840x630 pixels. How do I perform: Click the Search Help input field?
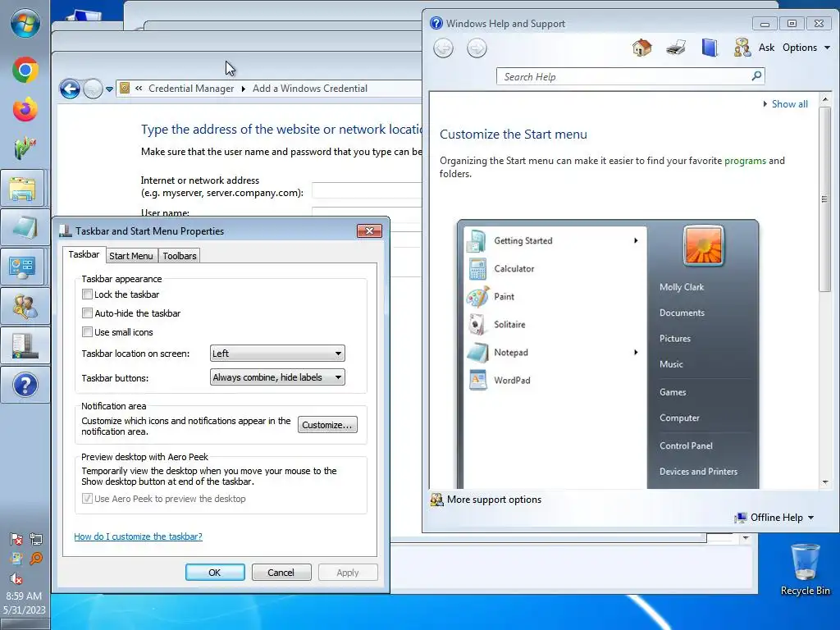[624, 76]
